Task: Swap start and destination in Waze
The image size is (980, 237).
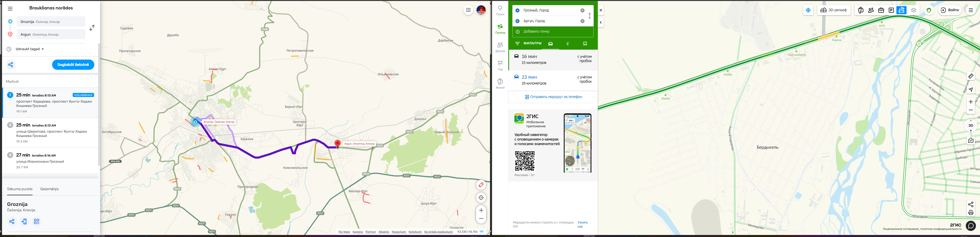Action: 92,28
